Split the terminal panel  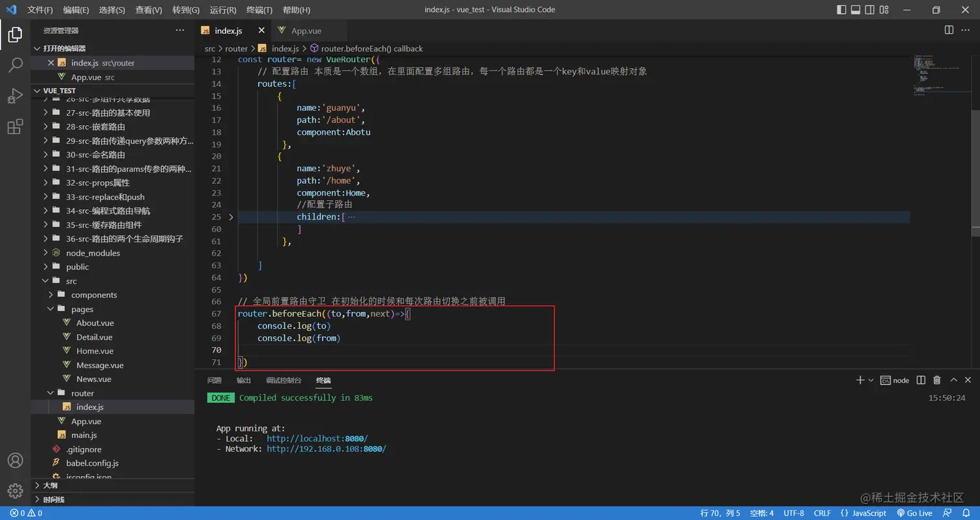pyautogui.click(x=921, y=380)
